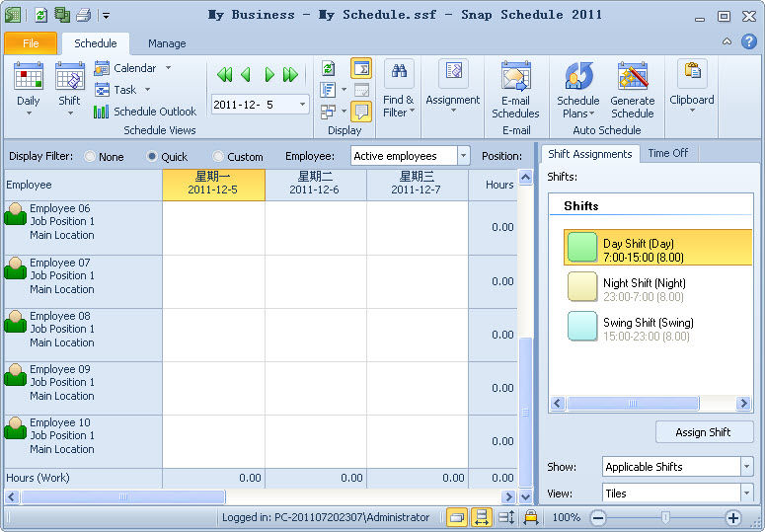The height and width of the screenshot is (532, 765).
Task: Go to next day with right arrow
Action: (x=268, y=75)
